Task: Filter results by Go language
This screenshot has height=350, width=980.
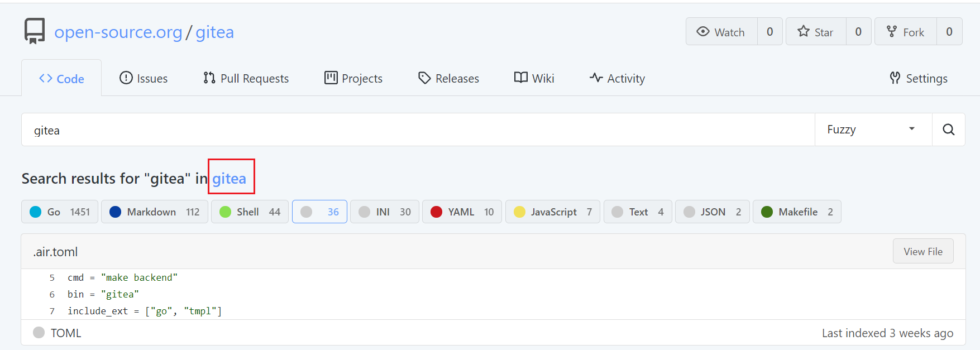Action: coord(60,212)
